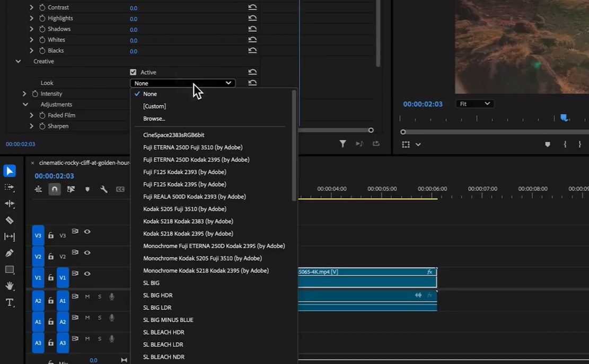The image size is (589, 364).
Task: Toggle V1 track output eye
Action: point(87,273)
